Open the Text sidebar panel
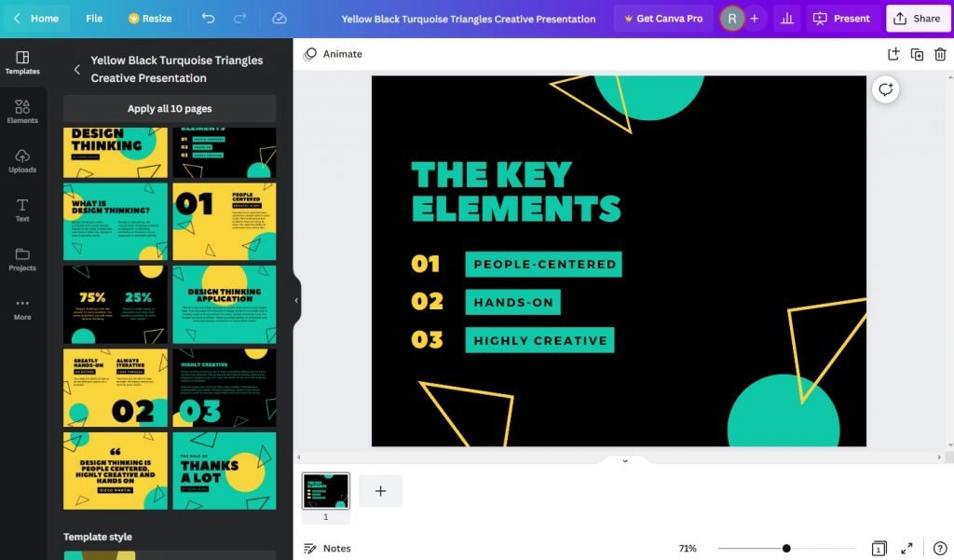The height and width of the screenshot is (560, 954). click(x=22, y=211)
